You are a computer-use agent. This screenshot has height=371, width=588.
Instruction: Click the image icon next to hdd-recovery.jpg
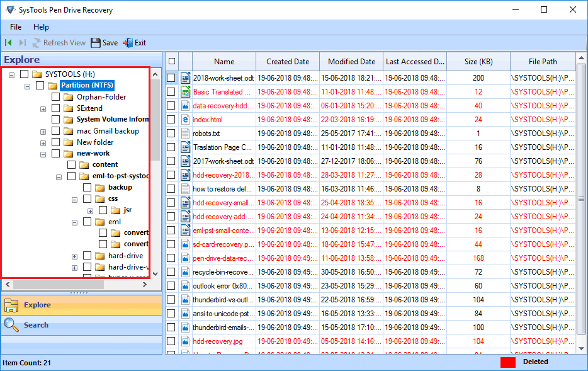pyautogui.click(x=185, y=341)
